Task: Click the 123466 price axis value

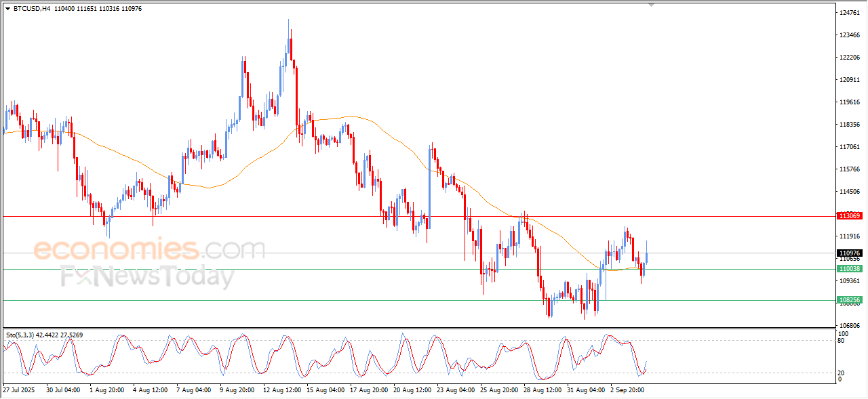Action: [850, 35]
